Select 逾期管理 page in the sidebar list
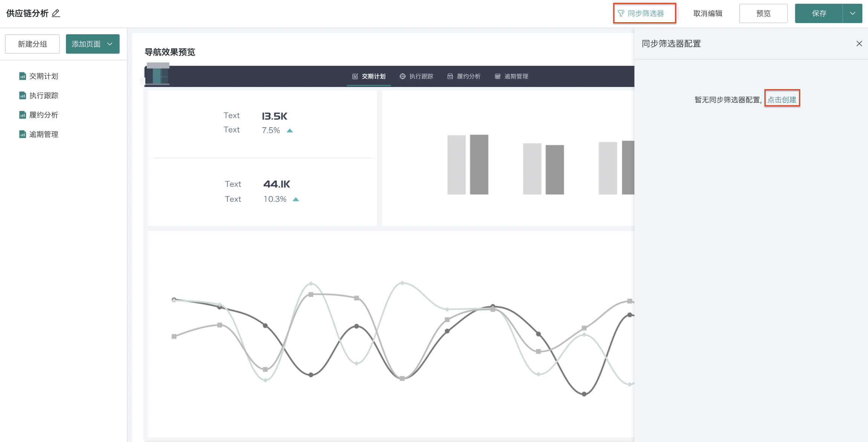The height and width of the screenshot is (442, 868). click(x=44, y=134)
